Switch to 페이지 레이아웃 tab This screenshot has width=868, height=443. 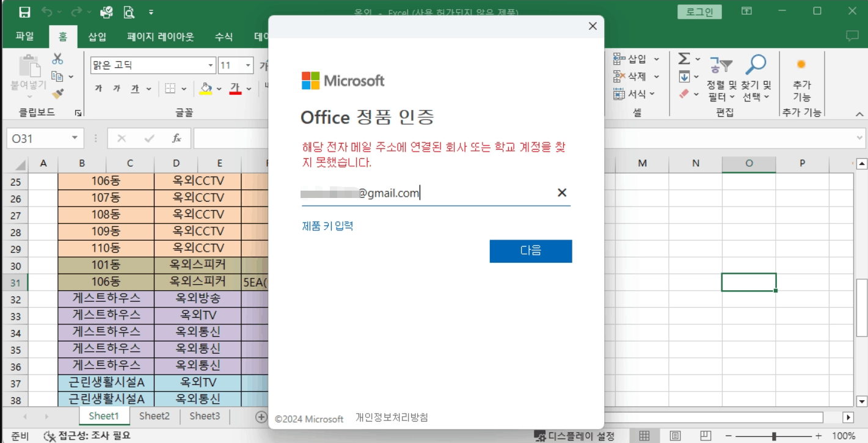161,37
